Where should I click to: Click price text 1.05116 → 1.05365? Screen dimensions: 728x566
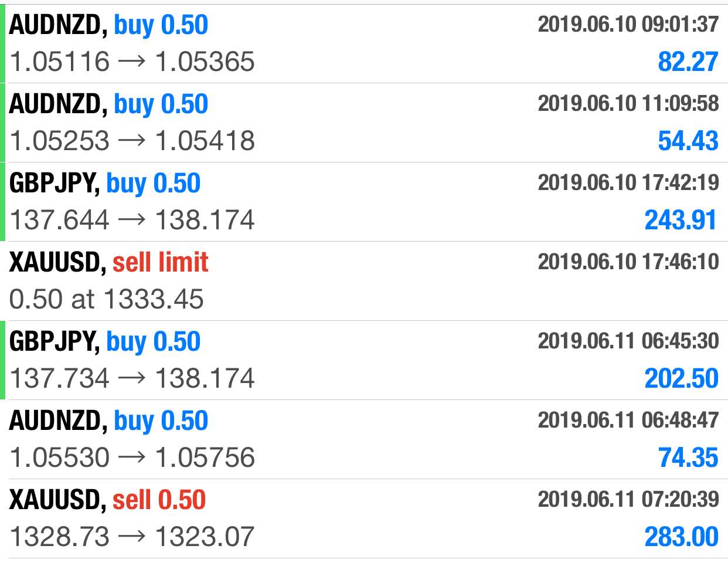(x=132, y=62)
